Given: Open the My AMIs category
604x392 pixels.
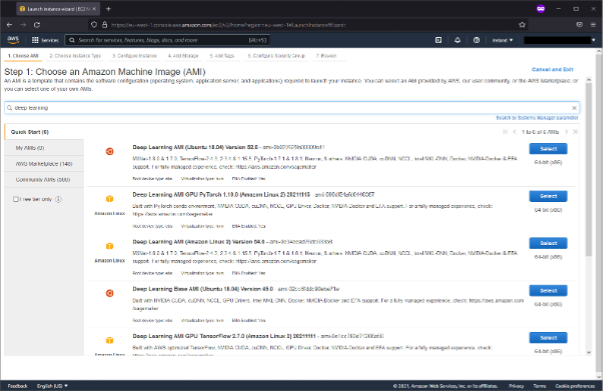Looking at the screenshot, I should point(44,148).
